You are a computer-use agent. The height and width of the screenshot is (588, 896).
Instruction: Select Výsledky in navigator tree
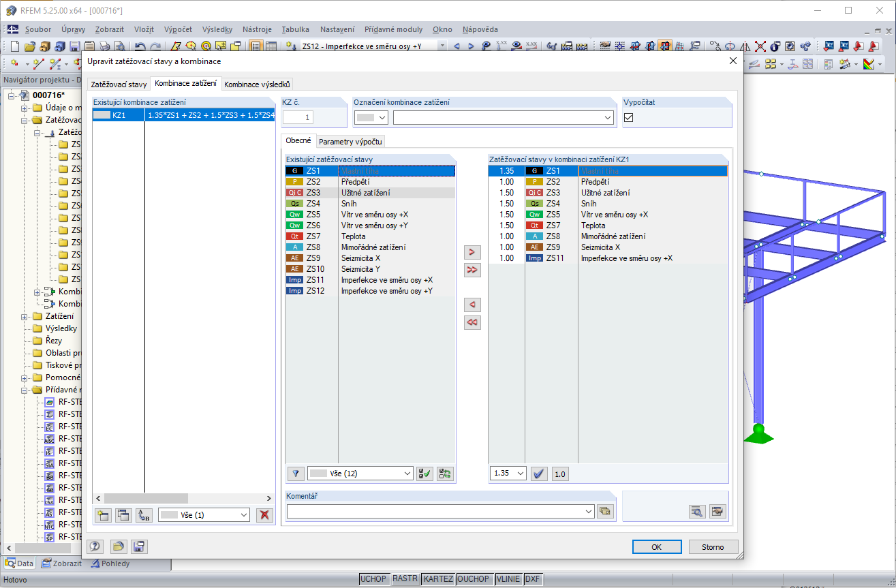(61, 328)
